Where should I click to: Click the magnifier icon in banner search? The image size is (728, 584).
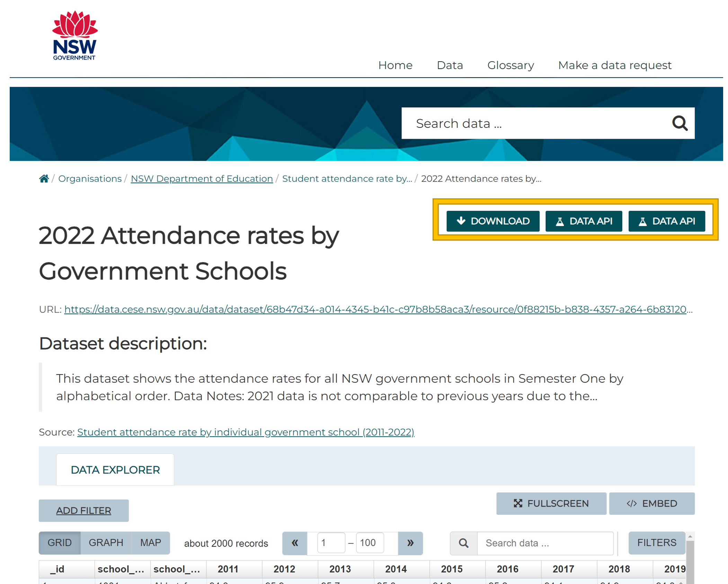[679, 123]
